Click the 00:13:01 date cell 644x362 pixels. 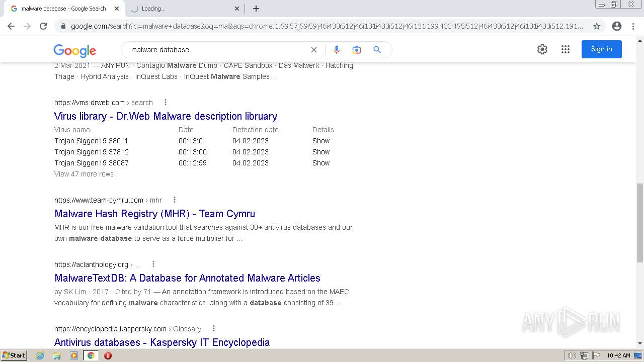pos(193,141)
